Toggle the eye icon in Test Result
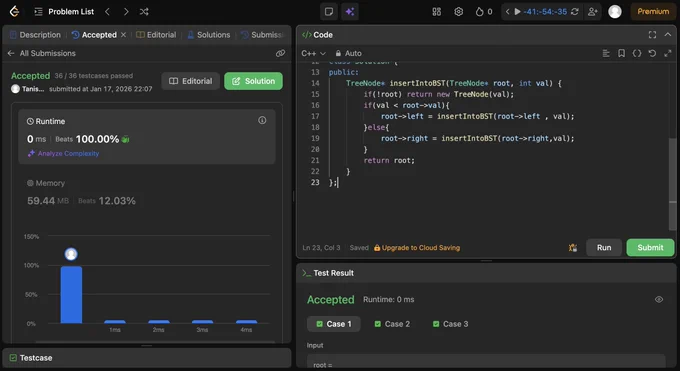 (659, 299)
